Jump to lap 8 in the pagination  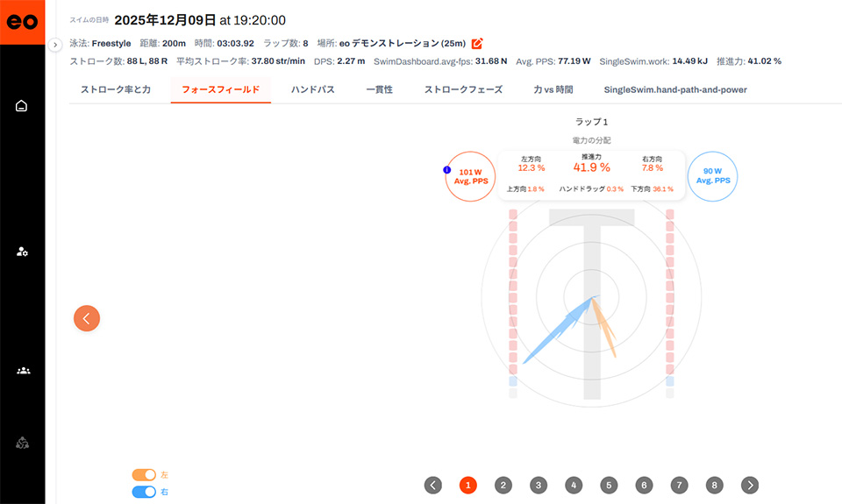click(714, 485)
